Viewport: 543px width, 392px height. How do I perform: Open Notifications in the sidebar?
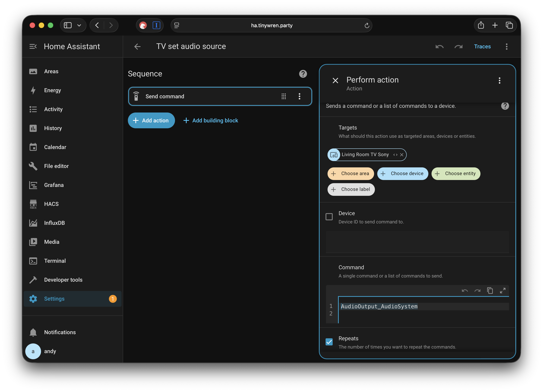tap(60, 332)
